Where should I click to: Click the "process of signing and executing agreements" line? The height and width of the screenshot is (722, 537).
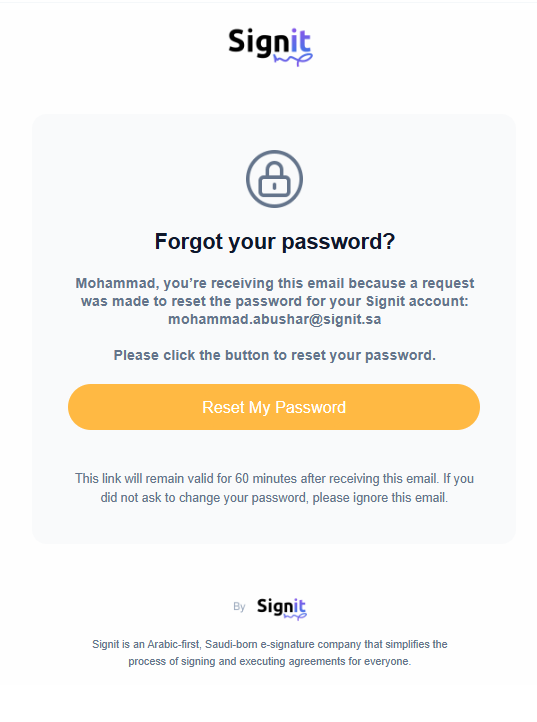[x=269, y=661]
